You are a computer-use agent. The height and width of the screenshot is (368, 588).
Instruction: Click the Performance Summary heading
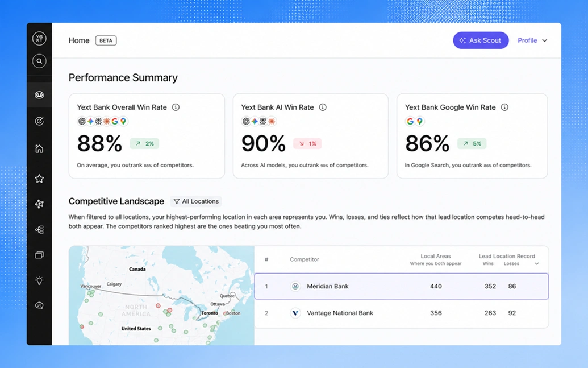click(123, 78)
